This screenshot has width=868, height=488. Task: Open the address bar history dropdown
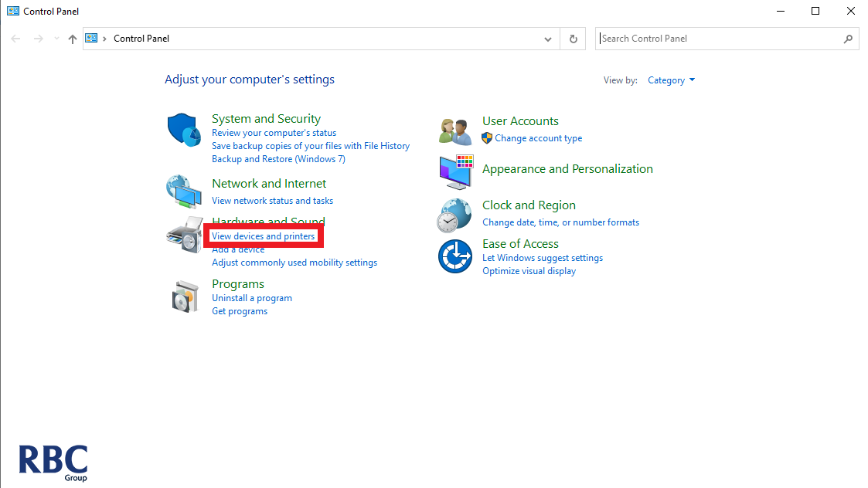pyautogui.click(x=548, y=39)
